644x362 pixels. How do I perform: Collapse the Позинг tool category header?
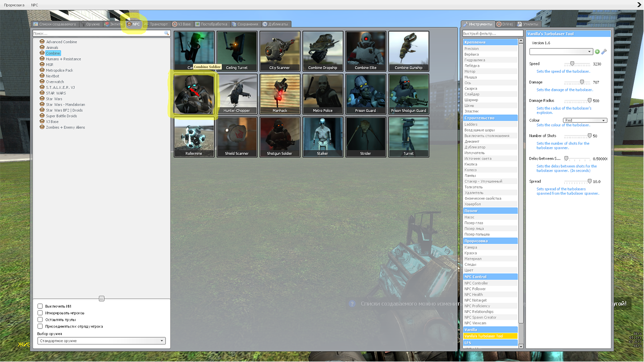[490, 210]
